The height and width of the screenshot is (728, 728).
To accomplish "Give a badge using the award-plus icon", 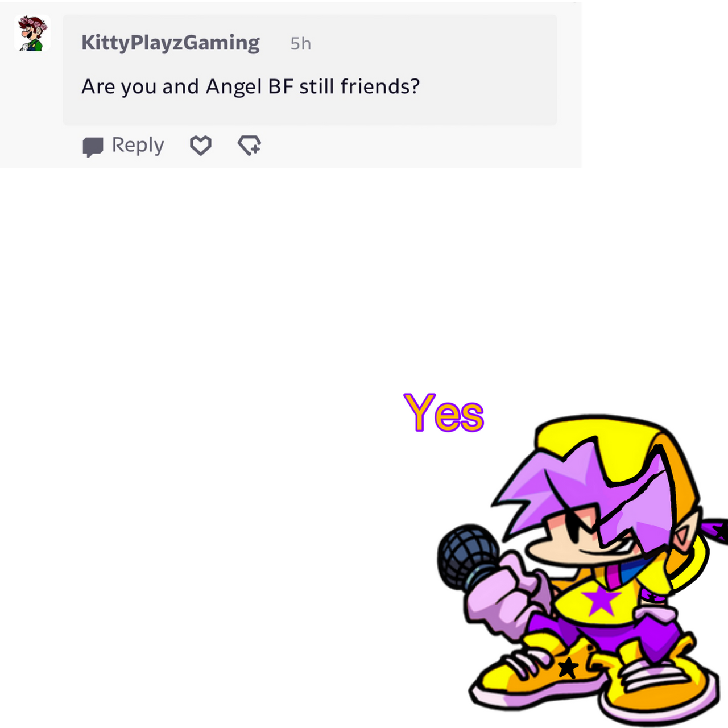I will pyautogui.click(x=249, y=146).
